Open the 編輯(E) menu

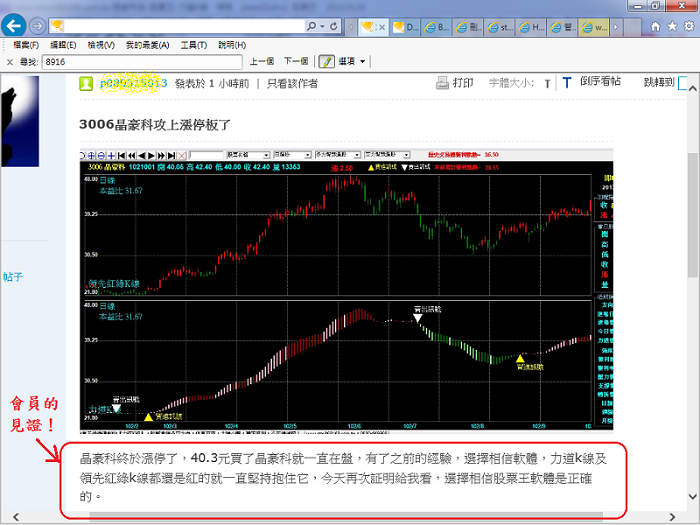click(x=63, y=45)
